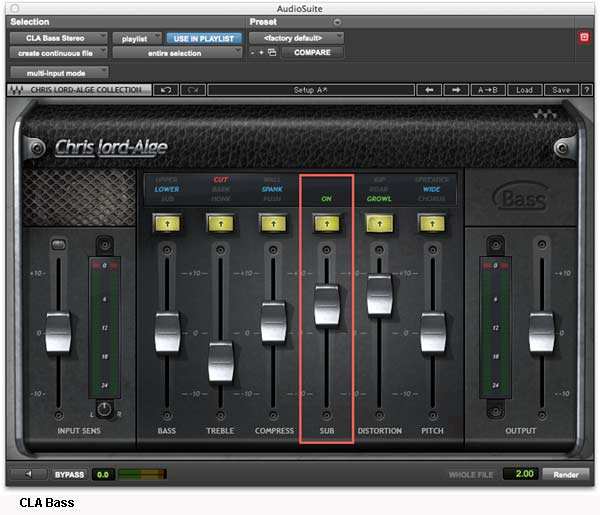This screenshot has height=515, width=600.
Task: Open the preset copy settings icon
Action: pyautogui.click(x=272, y=52)
